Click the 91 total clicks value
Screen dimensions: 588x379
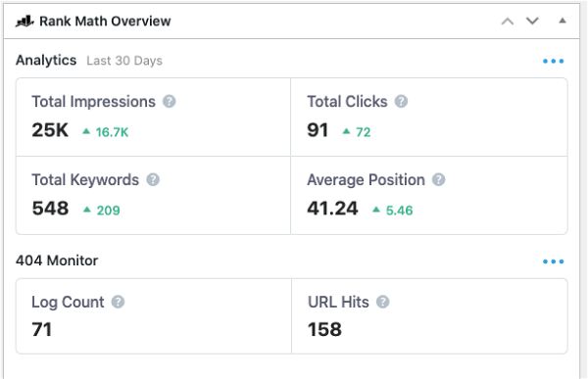318,130
